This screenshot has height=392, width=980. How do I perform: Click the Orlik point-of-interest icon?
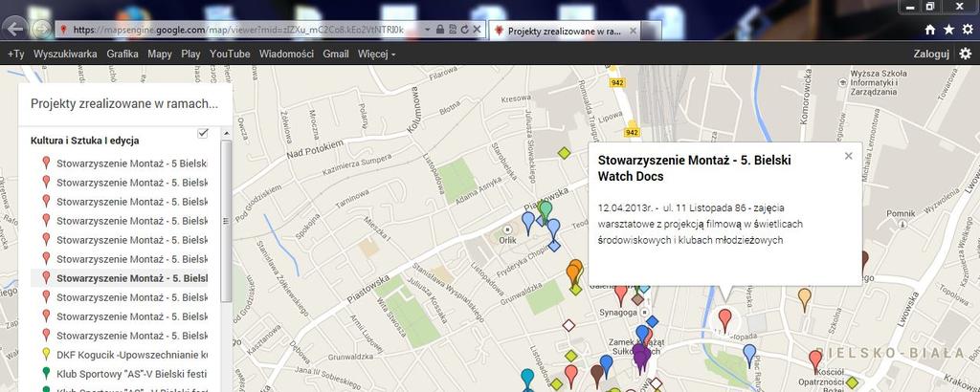point(507,229)
